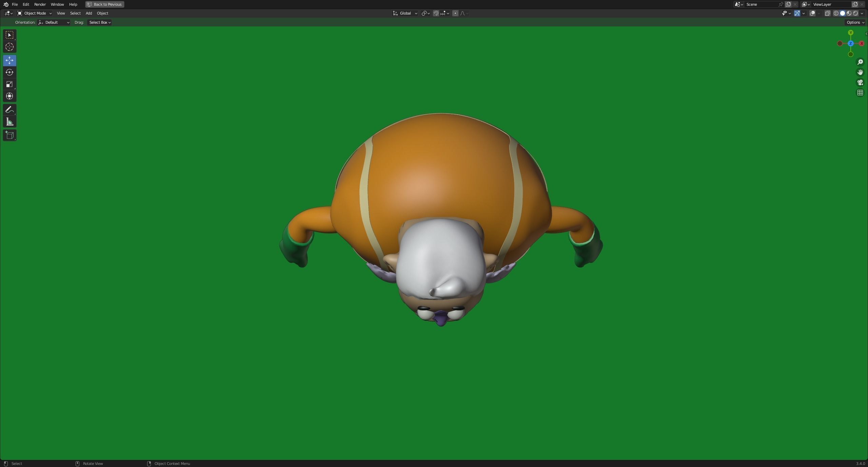Click the Scene name field

761,4
